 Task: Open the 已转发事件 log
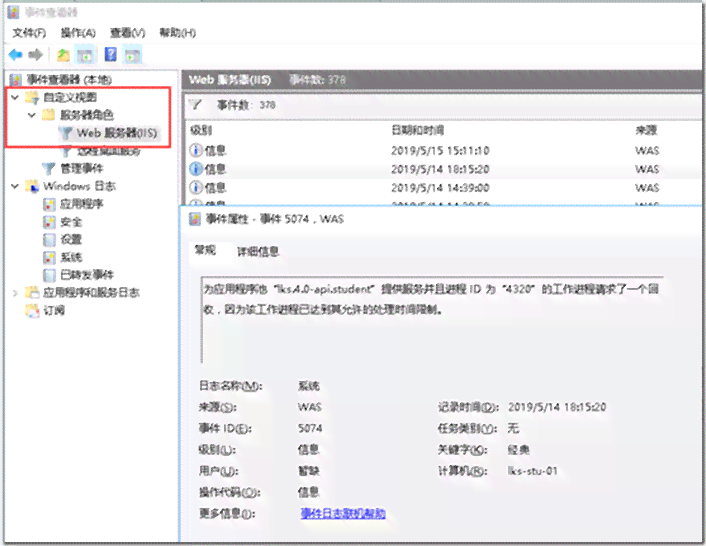pyautogui.click(x=87, y=275)
